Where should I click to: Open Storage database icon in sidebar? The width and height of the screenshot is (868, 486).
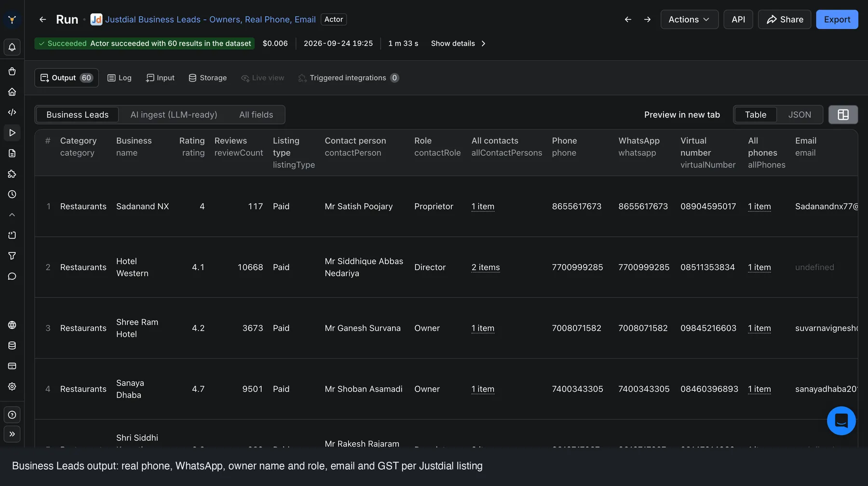tap(12, 346)
